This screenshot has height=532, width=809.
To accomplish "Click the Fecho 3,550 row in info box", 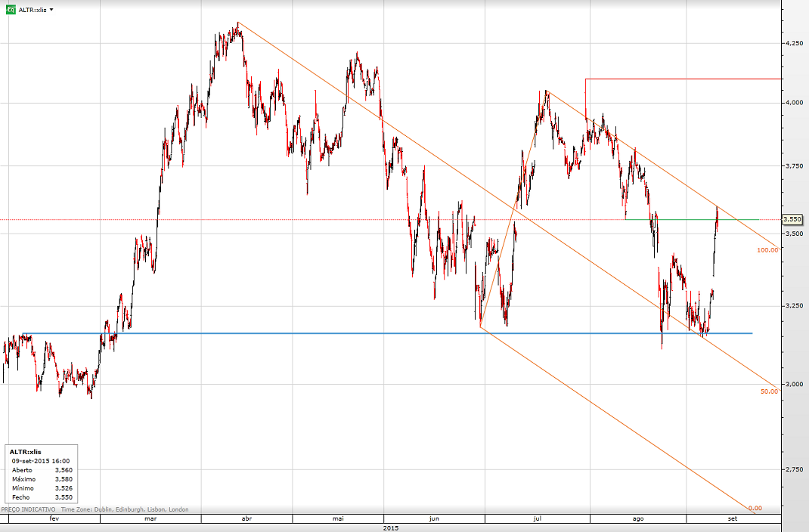I will [x=42, y=497].
